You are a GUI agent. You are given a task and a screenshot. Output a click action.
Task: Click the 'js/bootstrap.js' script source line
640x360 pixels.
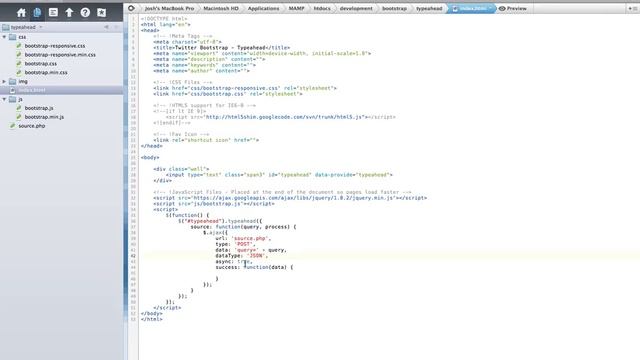click(x=214, y=204)
